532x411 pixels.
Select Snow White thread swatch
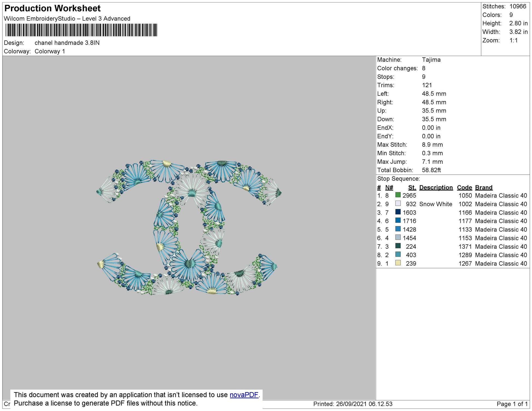[x=398, y=204]
